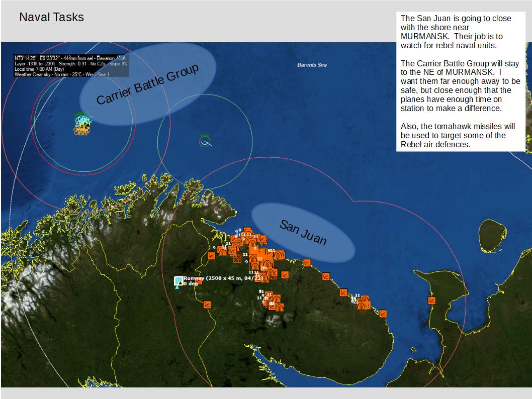This screenshot has width=532, height=399.
Task: Click the 'Also, the tomahawk missiles' paragraph
Action: tap(458, 135)
